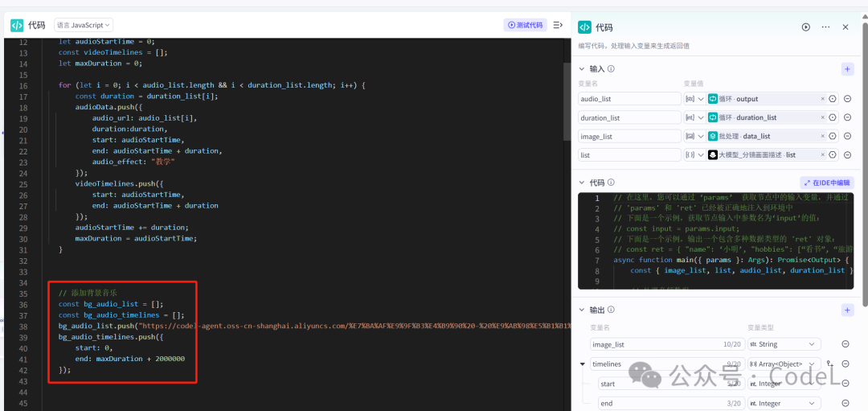Toggle the collapse-panel icon beside 测试代码
This screenshot has width=868, height=411.
point(558,25)
